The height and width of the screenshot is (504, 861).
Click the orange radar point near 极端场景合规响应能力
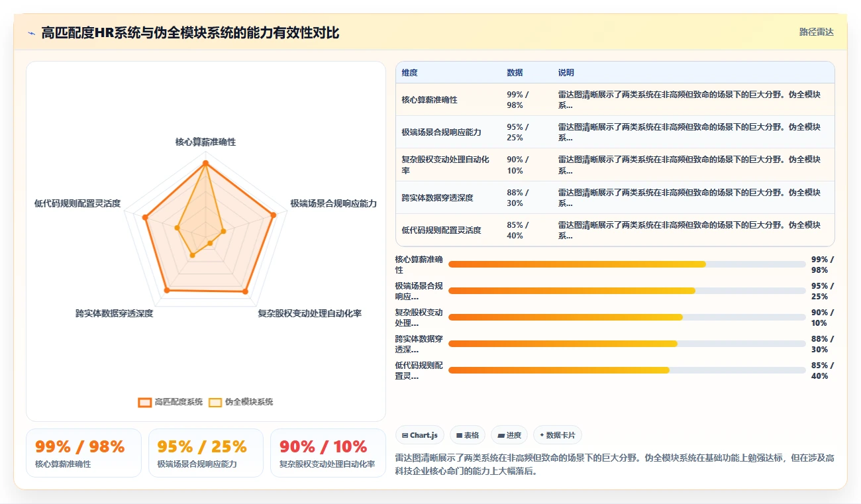click(x=272, y=214)
